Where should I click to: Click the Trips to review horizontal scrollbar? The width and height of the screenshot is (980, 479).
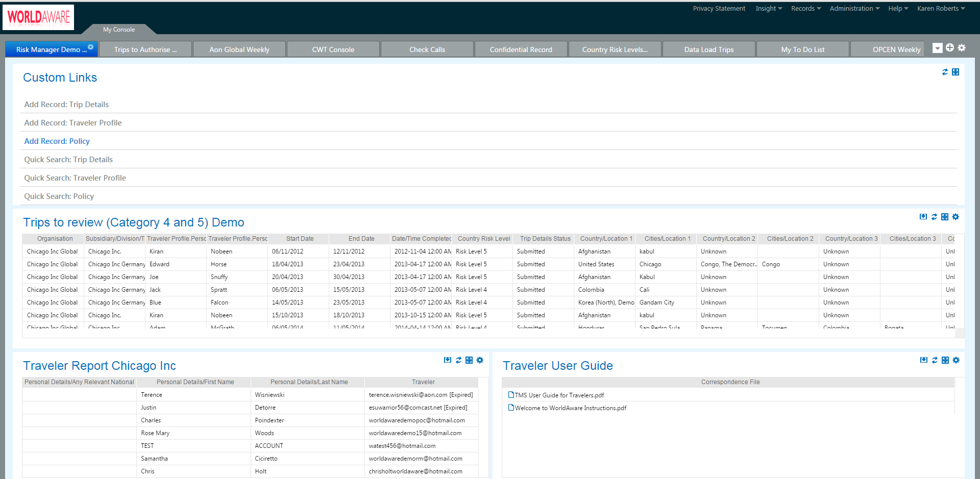(488, 333)
